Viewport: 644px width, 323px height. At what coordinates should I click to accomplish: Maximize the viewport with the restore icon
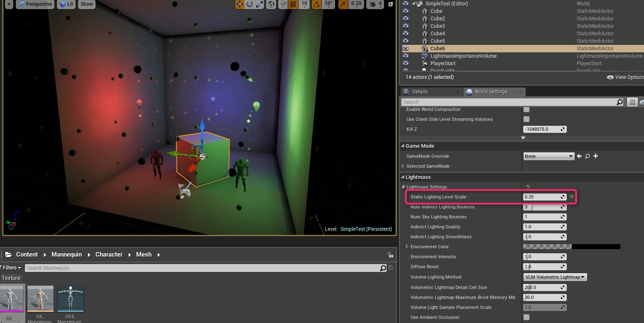389,4
